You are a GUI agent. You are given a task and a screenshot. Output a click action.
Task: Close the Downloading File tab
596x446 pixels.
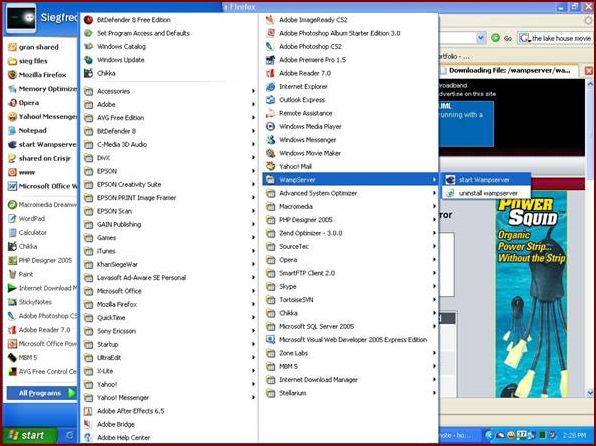click(x=588, y=71)
